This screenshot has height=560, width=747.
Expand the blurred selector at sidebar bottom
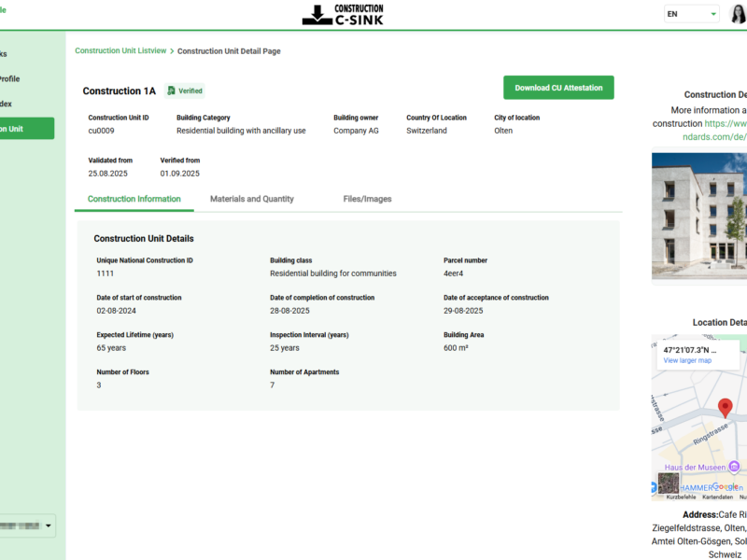(x=26, y=525)
